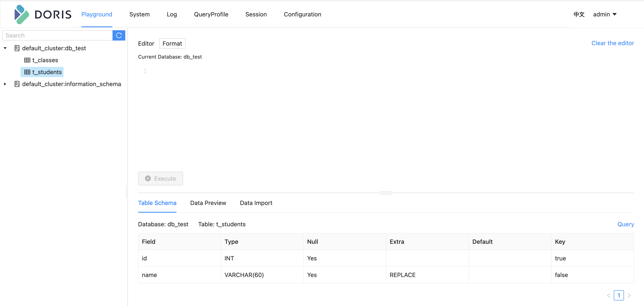Go to next page arrow in pagination
Viewport: 644px width, 306px height.
tap(629, 295)
